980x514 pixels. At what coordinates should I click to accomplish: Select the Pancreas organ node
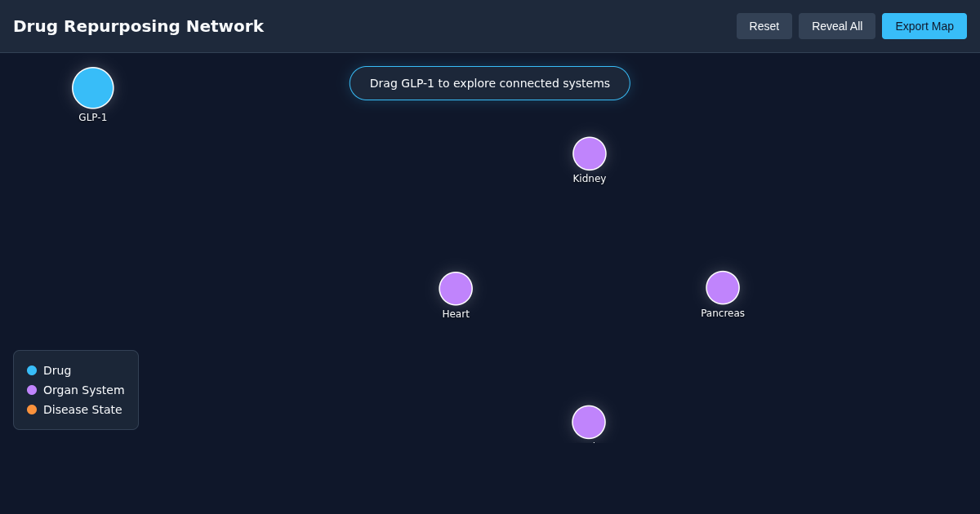click(723, 288)
